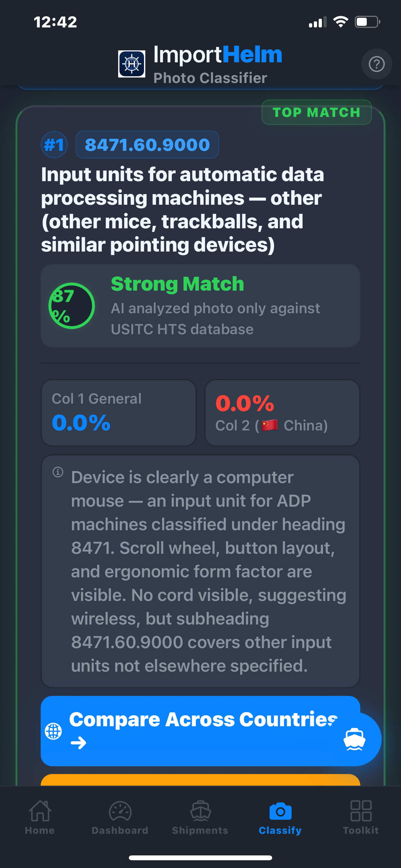Tap the 87% confidence ring
The height and width of the screenshot is (868, 401).
click(x=71, y=305)
